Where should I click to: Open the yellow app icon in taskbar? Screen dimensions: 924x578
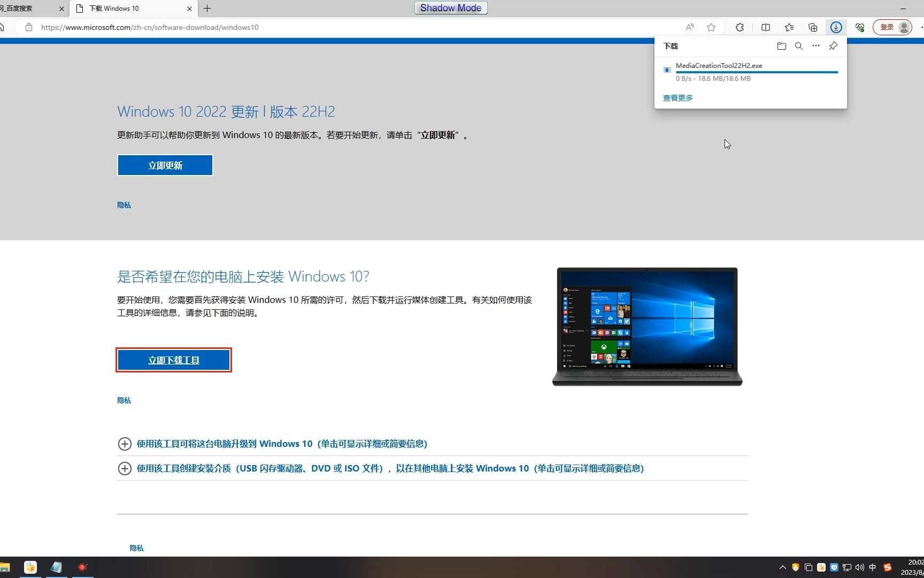click(x=30, y=567)
